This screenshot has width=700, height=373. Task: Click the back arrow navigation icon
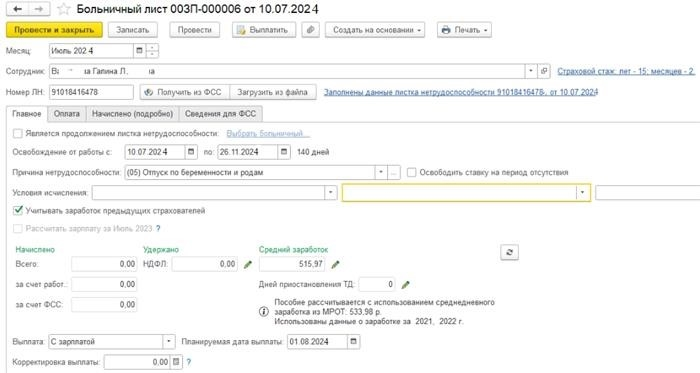click(x=18, y=9)
